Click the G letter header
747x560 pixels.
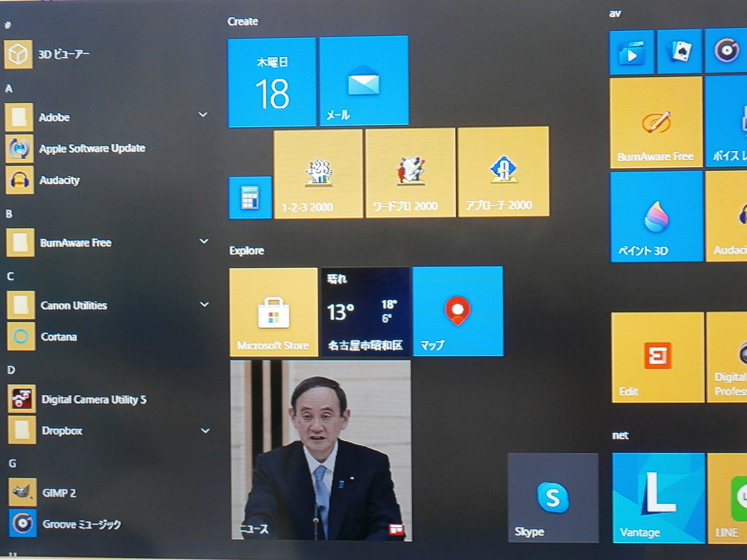(x=12, y=464)
